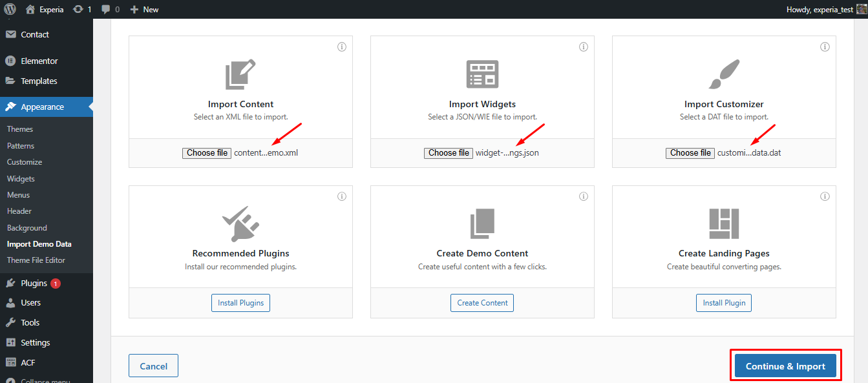This screenshot has height=383, width=868.
Task: Open the updates icon showing 1
Action: pos(82,9)
